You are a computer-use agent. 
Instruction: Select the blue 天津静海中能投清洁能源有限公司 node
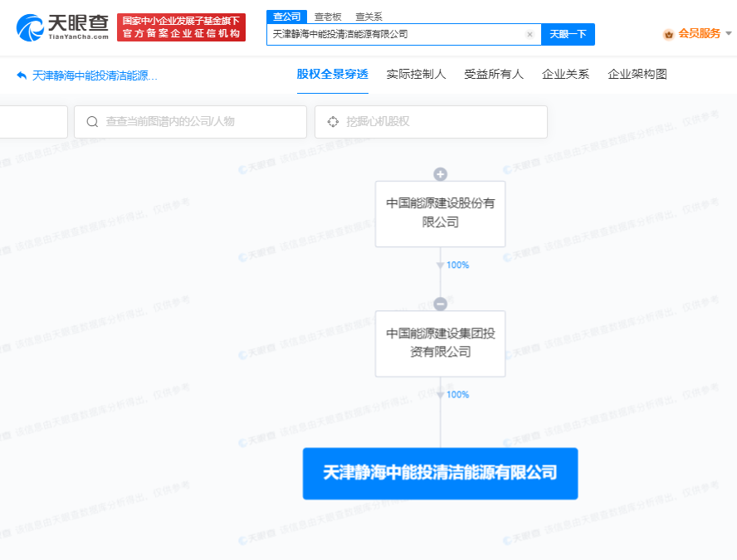pos(441,474)
